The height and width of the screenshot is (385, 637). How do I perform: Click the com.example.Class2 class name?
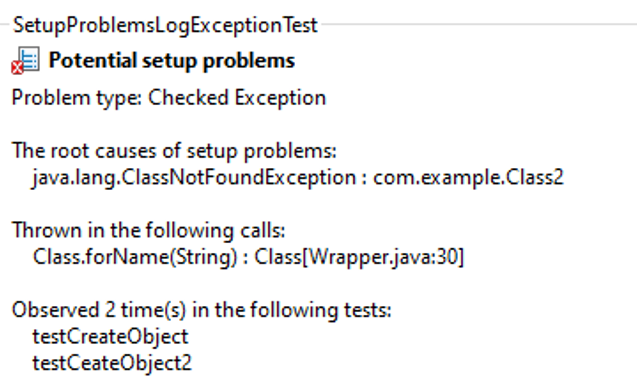click(468, 177)
